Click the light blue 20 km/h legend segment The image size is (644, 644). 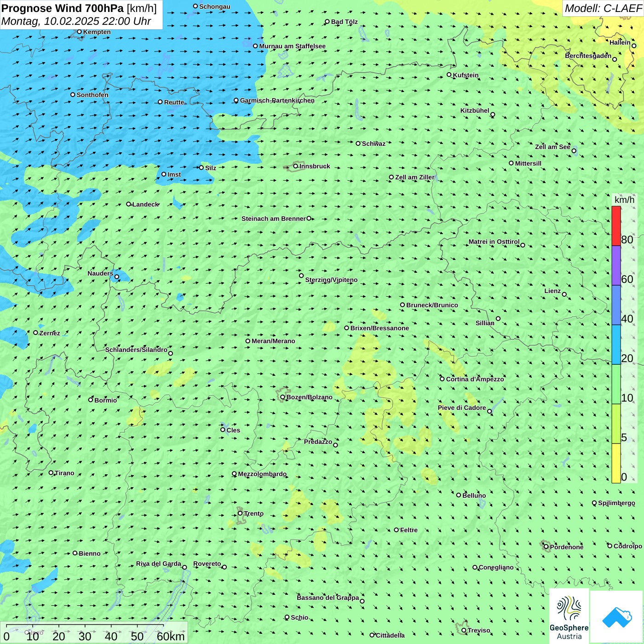[x=616, y=345]
